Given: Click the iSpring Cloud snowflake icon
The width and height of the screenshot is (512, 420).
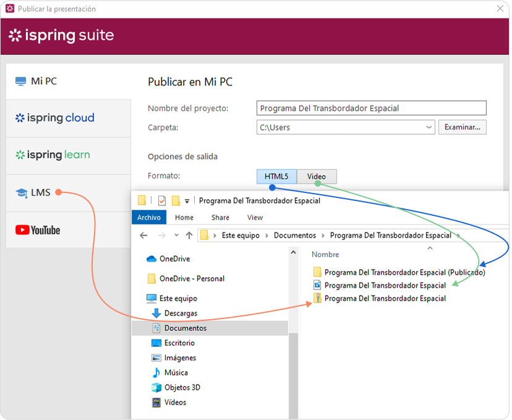Looking at the screenshot, I should click(x=20, y=118).
